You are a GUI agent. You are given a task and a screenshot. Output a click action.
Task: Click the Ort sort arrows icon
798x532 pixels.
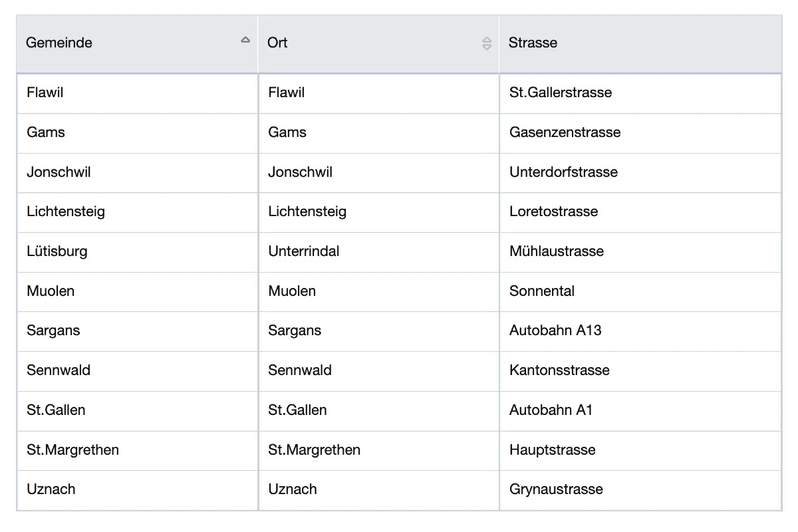487,44
